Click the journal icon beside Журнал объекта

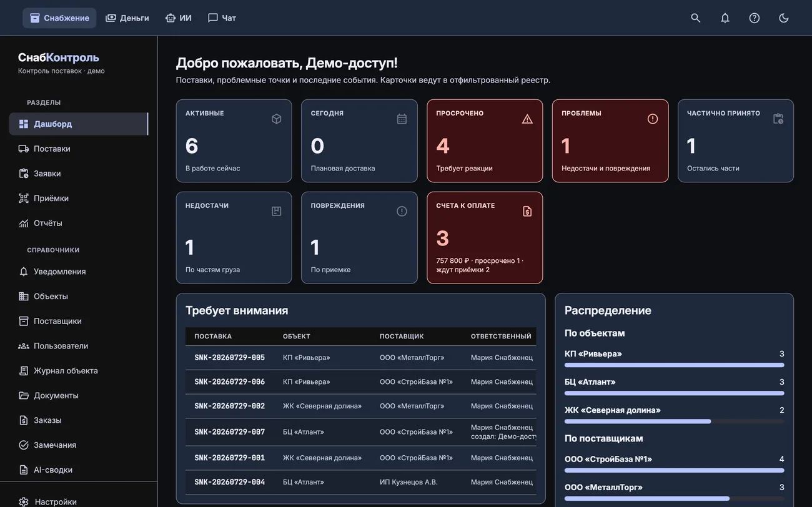coord(24,370)
